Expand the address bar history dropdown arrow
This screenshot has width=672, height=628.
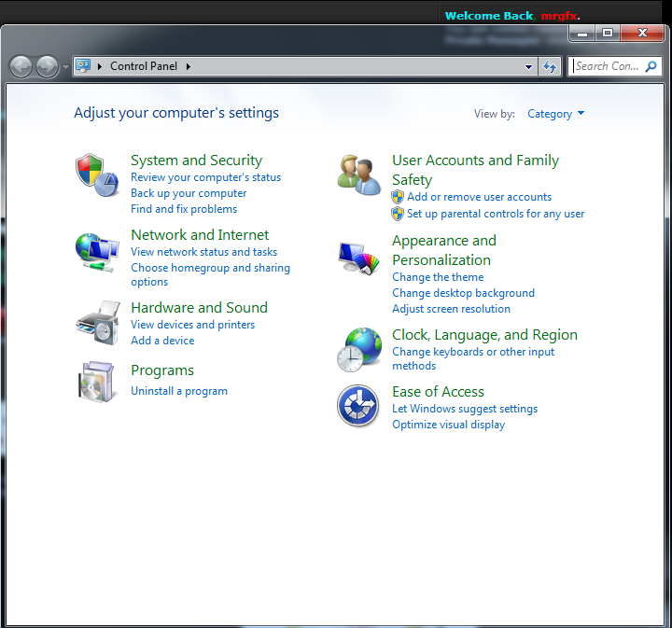coord(529,67)
